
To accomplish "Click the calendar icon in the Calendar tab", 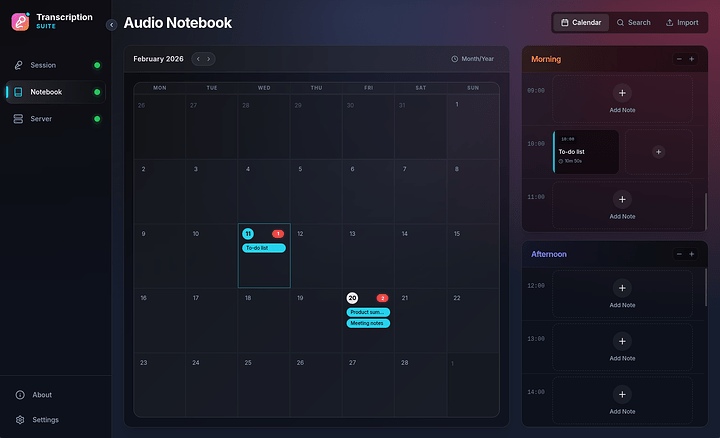I will (564, 22).
